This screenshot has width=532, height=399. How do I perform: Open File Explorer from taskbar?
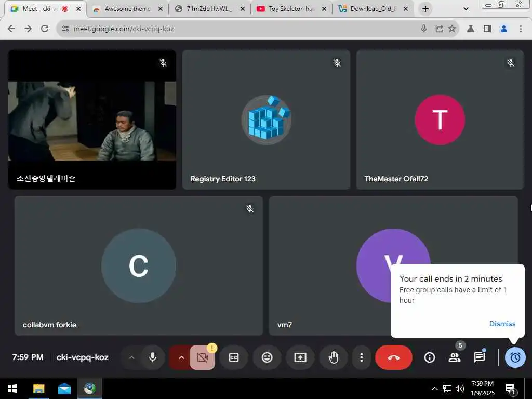tap(38, 389)
